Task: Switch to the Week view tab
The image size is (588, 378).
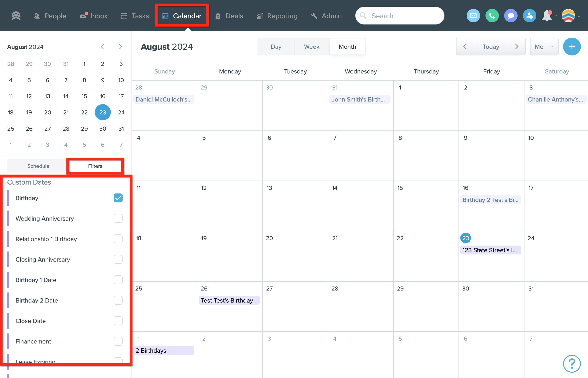Action: point(312,47)
